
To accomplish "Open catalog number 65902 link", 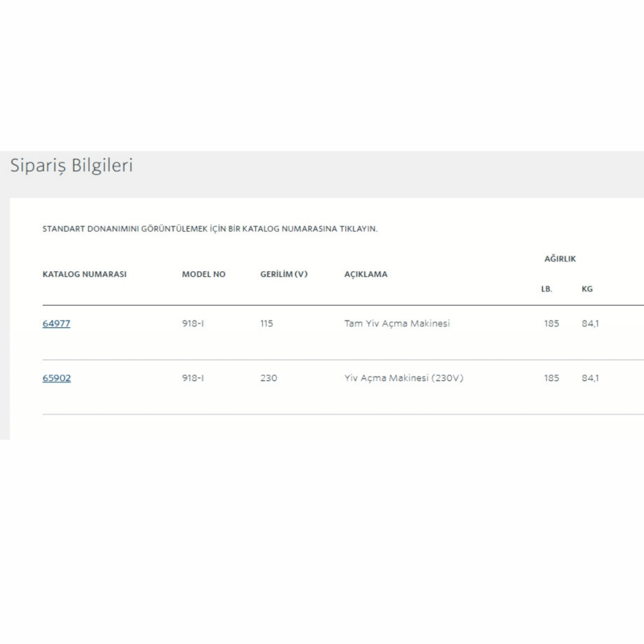I will coord(56,378).
